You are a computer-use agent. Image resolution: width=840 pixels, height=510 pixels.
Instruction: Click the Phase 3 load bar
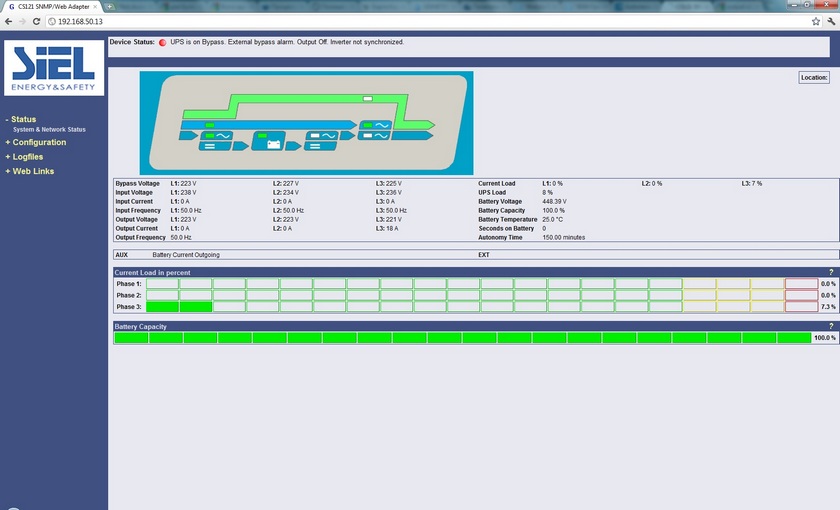pyautogui.click(x=482, y=306)
